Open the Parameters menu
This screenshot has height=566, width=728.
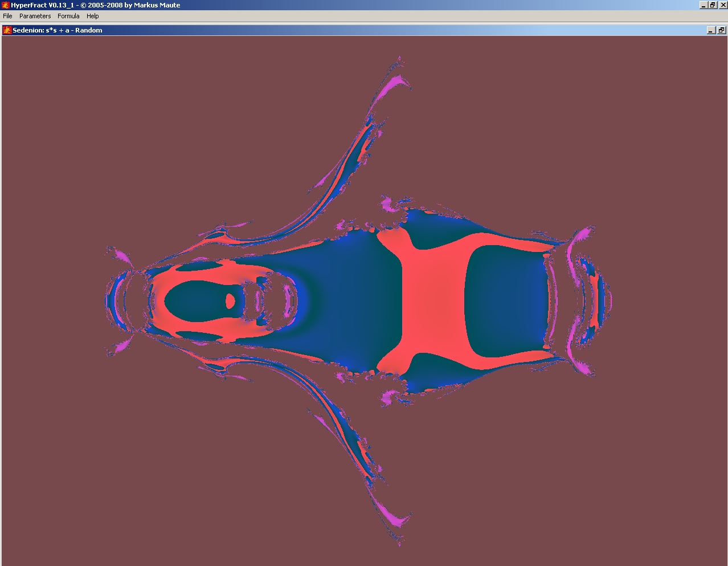tap(35, 16)
